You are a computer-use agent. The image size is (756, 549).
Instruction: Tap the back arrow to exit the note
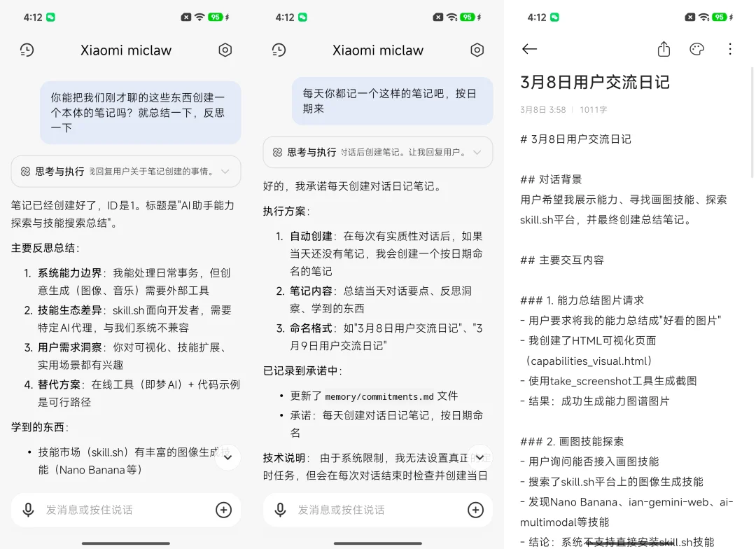pyautogui.click(x=529, y=49)
